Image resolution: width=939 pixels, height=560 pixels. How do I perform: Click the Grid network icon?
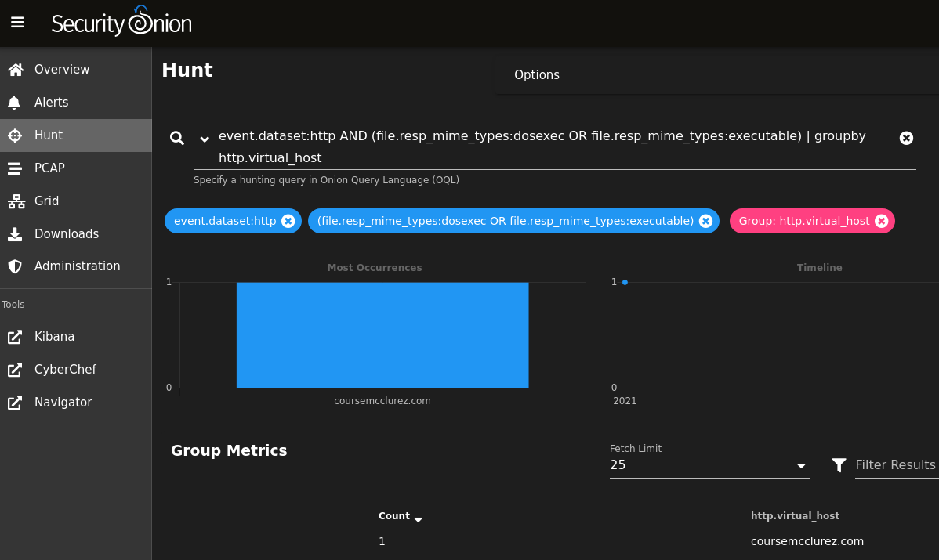click(x=16, y=201)
